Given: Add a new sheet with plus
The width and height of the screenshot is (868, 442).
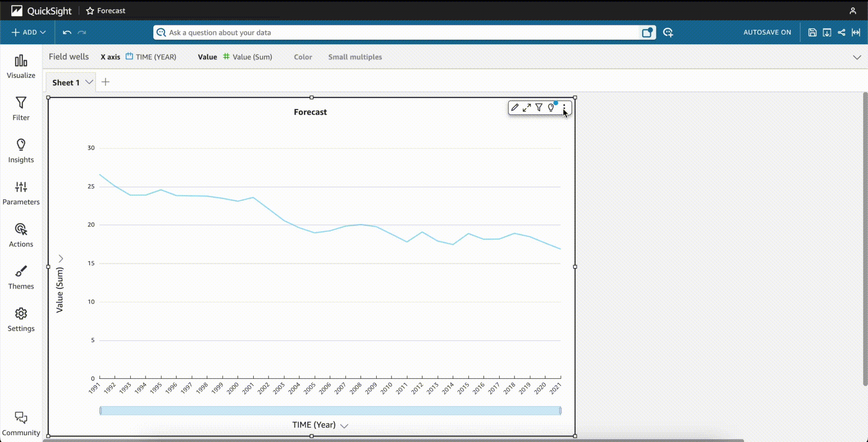Looking at the screenshot, I should (x=105, y=82).
